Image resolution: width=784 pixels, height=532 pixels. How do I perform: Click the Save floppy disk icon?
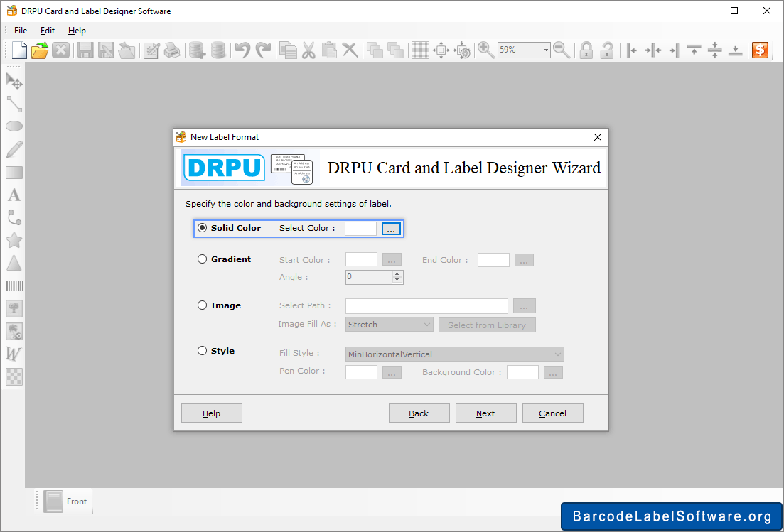[x=85, y=50]
